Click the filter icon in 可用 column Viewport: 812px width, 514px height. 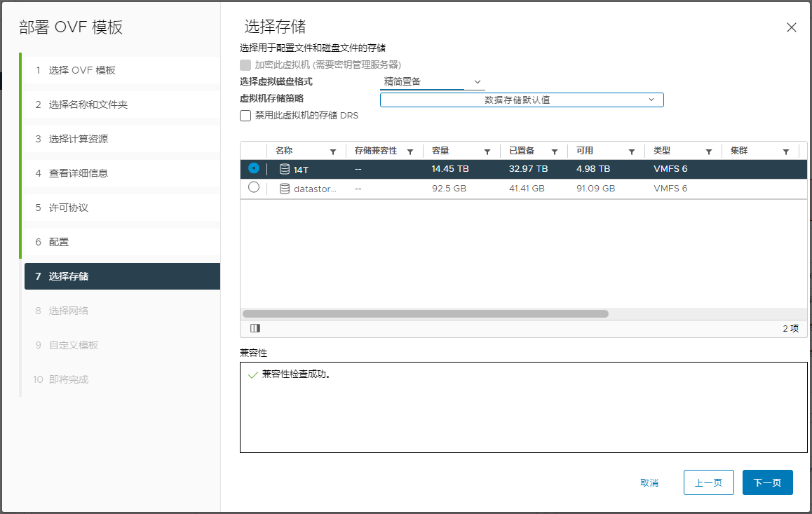[632, 151]
